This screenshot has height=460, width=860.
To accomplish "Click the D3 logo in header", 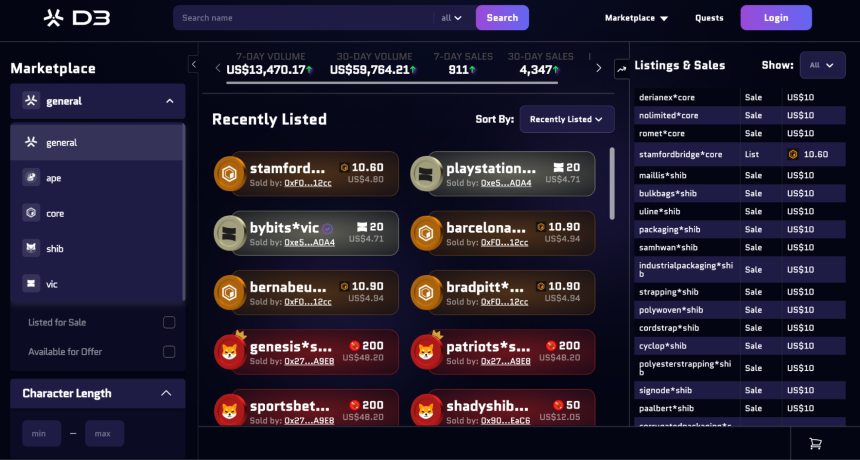I will point(77,18).
